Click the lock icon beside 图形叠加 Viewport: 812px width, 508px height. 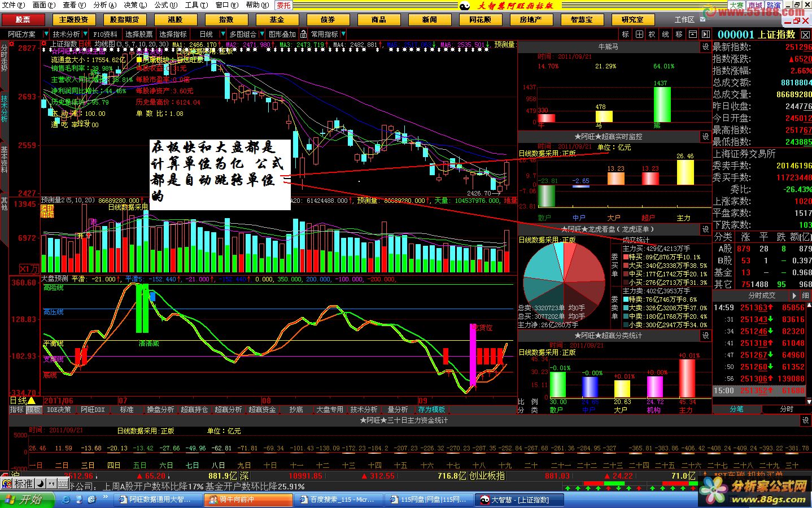(304, 34)
